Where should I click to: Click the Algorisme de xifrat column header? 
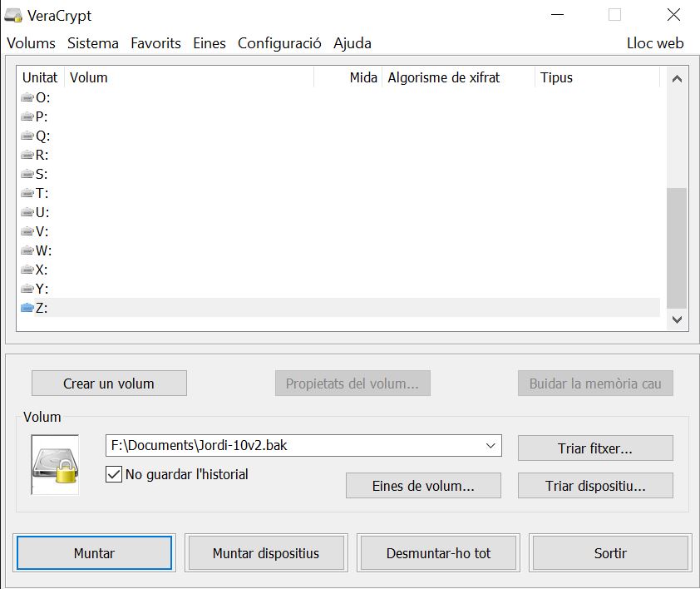pos(458,77)
